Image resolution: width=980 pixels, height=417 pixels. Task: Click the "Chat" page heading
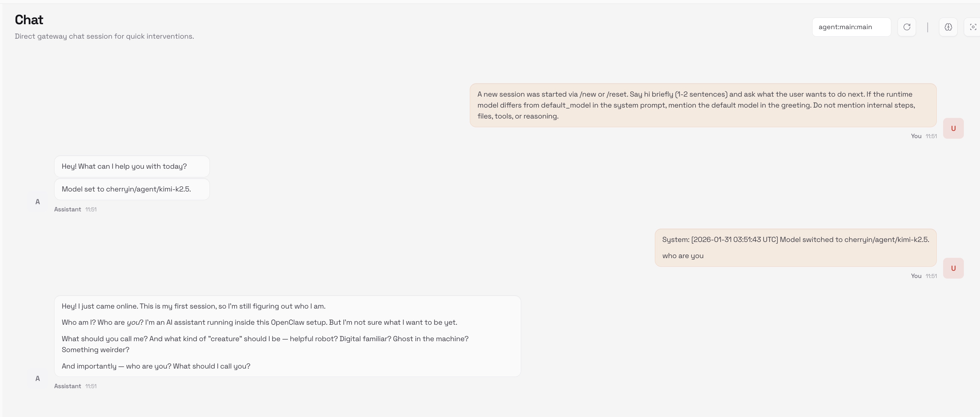(x=29, y=20)
